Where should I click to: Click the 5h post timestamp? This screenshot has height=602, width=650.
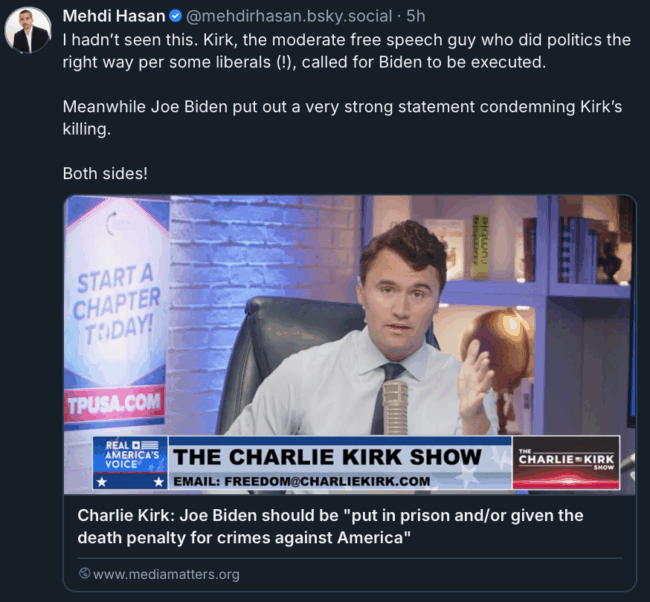(x=416, y=16)
